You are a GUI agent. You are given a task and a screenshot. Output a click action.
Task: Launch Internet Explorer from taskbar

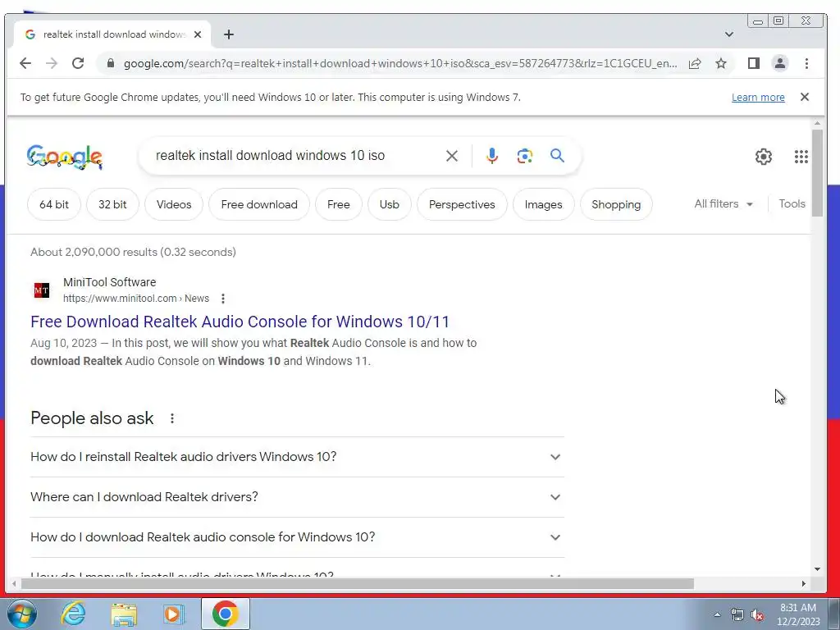pyautogui.click(x=73, y=614)
